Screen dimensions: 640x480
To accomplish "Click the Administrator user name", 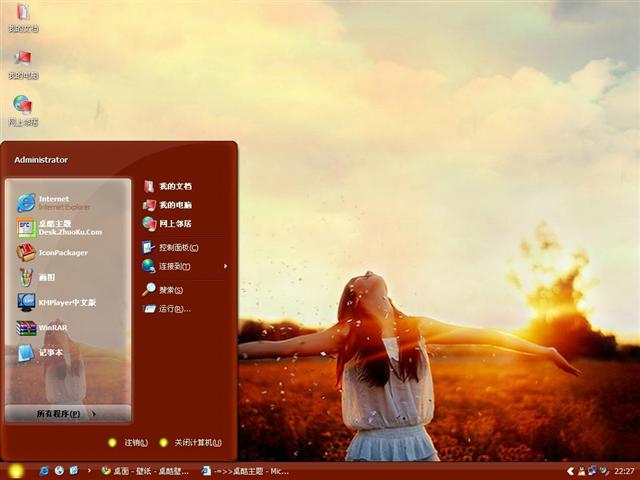I will point(41,160).
